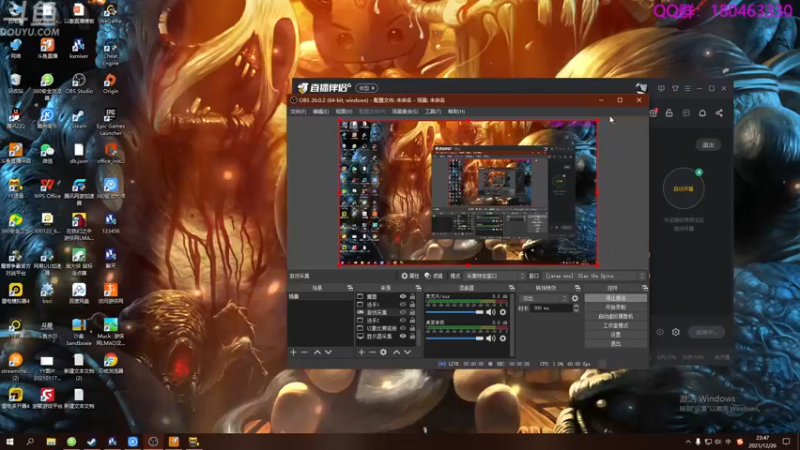This screenshot has width=800, height=450.
Task: Open 文件(F) menu in OBS
Action: [x=298, y=111]
